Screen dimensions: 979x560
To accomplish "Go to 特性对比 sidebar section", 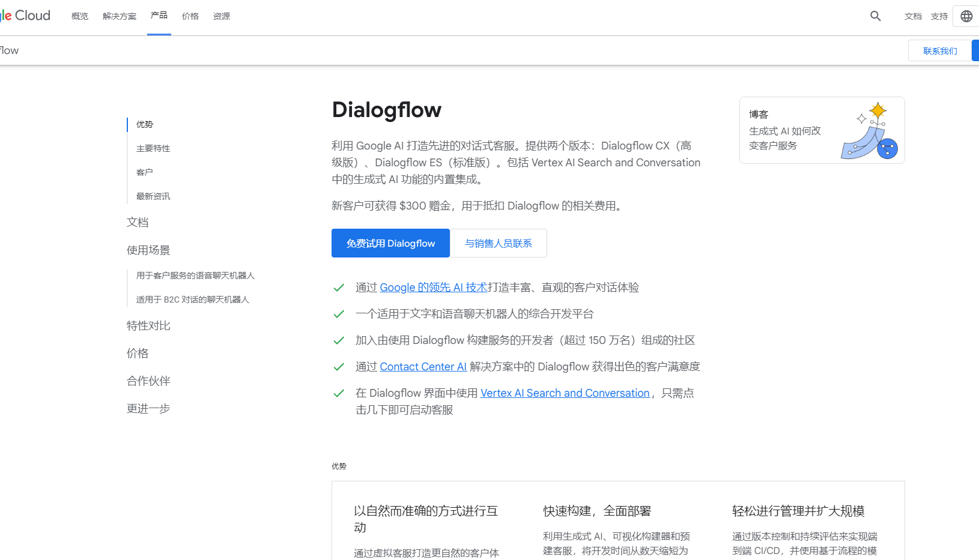I will (x=148, y=326).
